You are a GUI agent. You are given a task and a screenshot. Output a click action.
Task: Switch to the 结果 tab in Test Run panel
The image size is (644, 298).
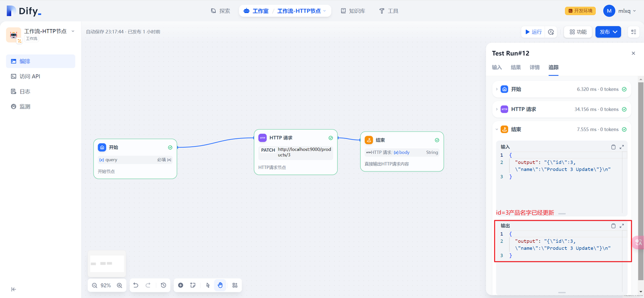click(515, 67)
